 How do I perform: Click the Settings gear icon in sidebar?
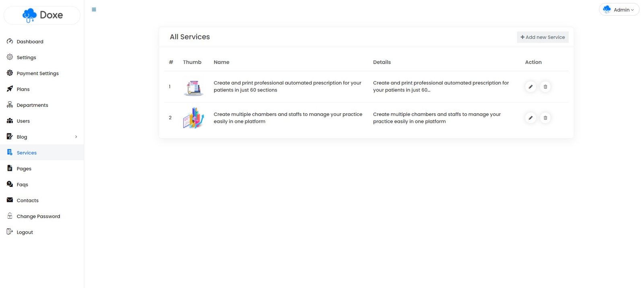pos(10,57)
